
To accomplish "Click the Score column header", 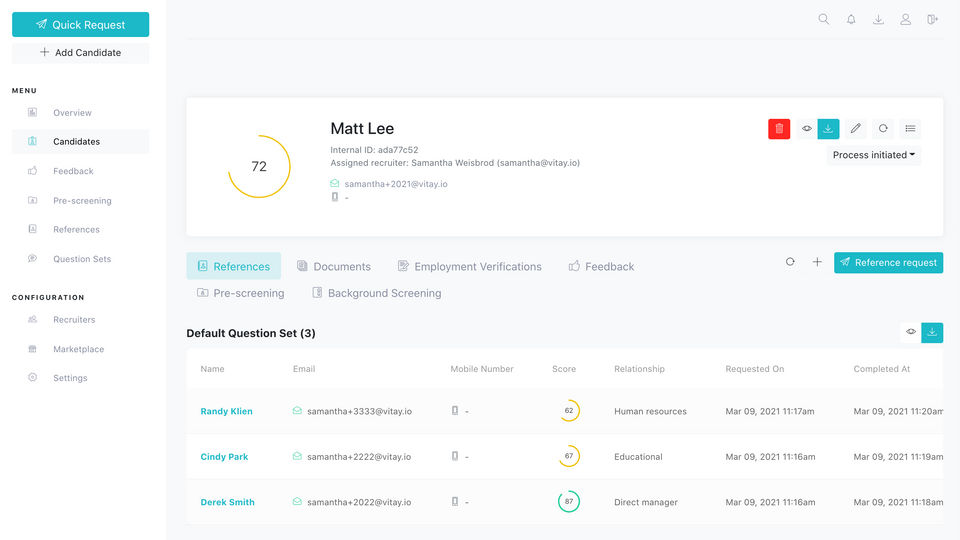I will click(x=564, y=369).
